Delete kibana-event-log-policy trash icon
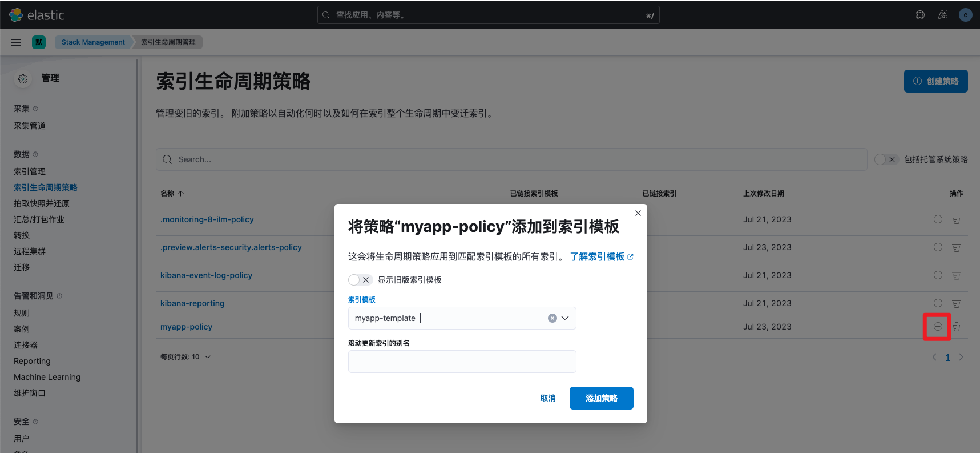980x453 pixels. coord(957,275)
